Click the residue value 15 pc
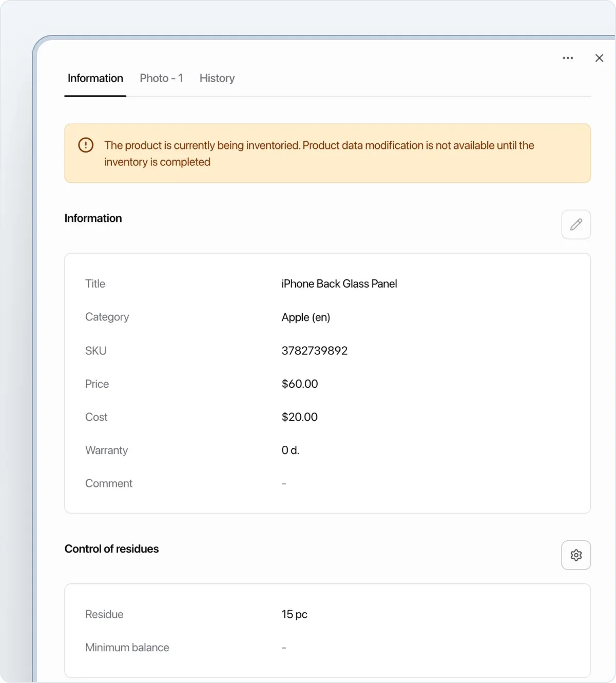Screen dimensions: 616x683 [x=295, y=614]
